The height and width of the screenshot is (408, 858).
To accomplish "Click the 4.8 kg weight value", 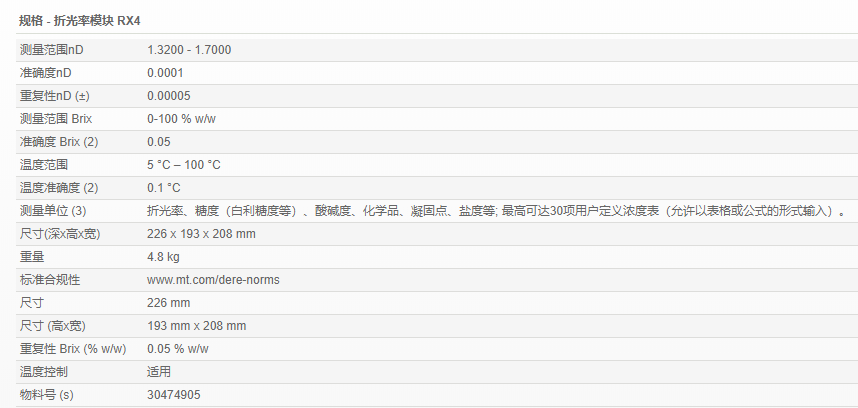I will tap(163, 257).
